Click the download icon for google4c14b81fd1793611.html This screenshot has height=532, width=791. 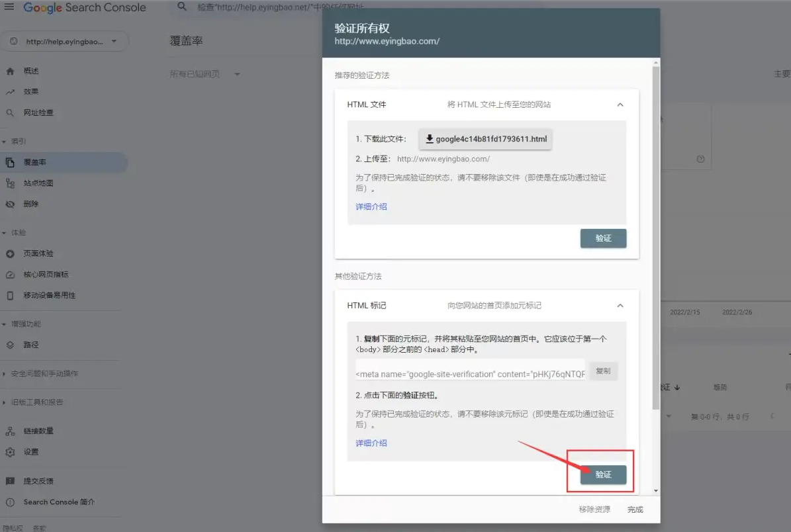tap(430, 139)
